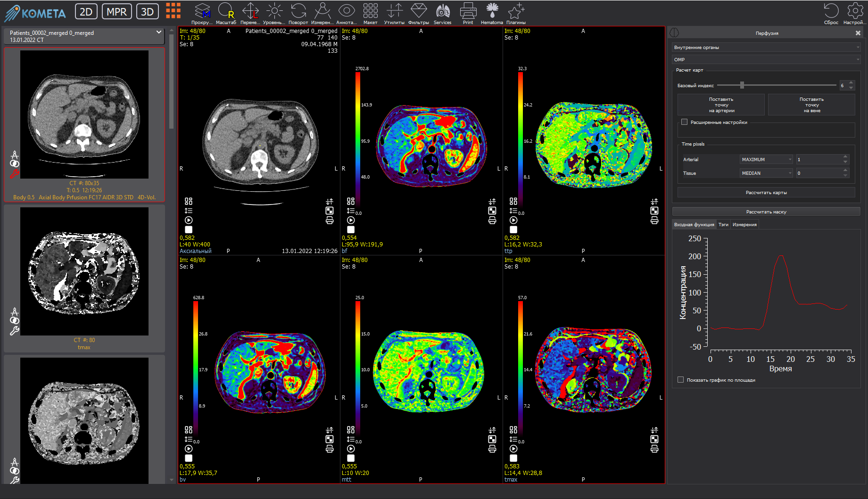Enable Показать график по площади checkbox

680,380
